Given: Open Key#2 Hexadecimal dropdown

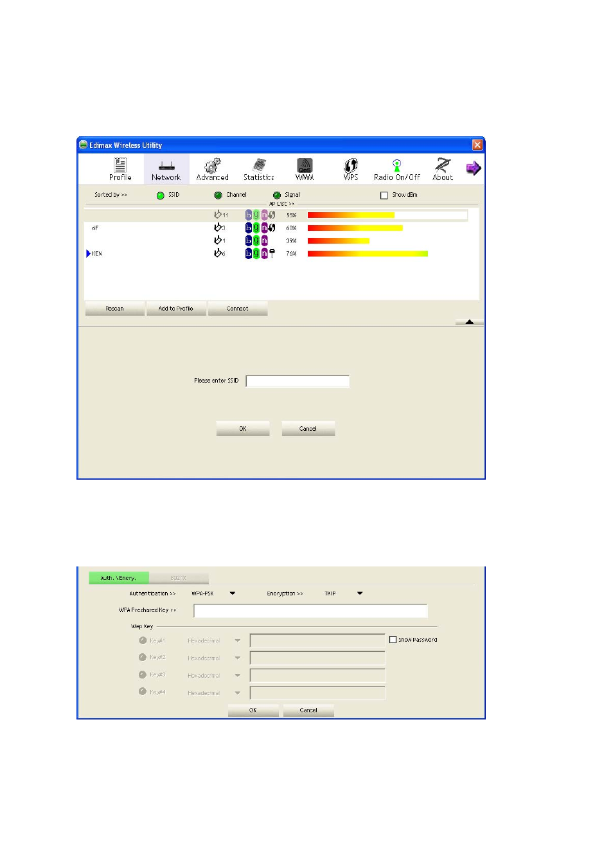Looking at the screenshot, I should 238,658.
